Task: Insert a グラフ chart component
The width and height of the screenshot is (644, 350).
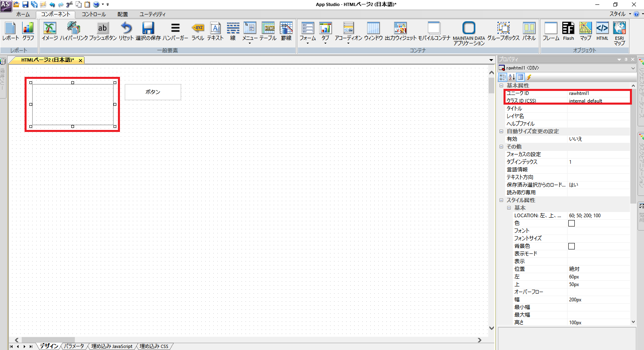Action: click(x=28, y=31)
